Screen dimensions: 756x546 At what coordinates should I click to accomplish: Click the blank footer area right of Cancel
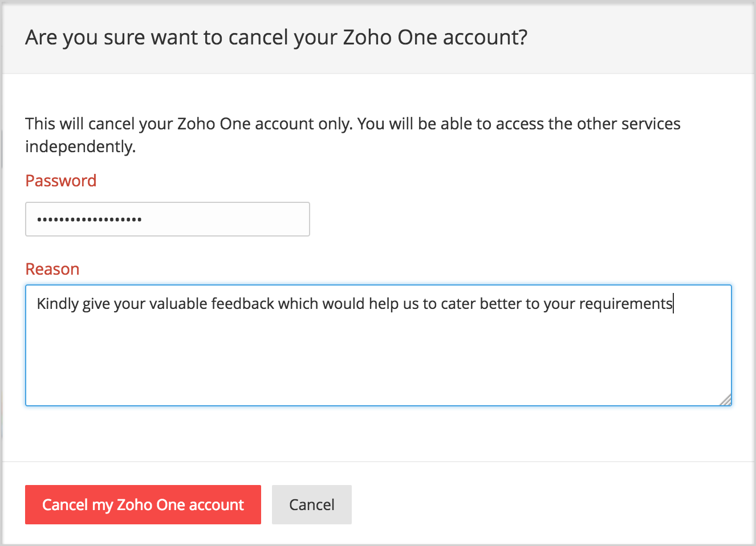pyautogui.click(x=542, y=504)
